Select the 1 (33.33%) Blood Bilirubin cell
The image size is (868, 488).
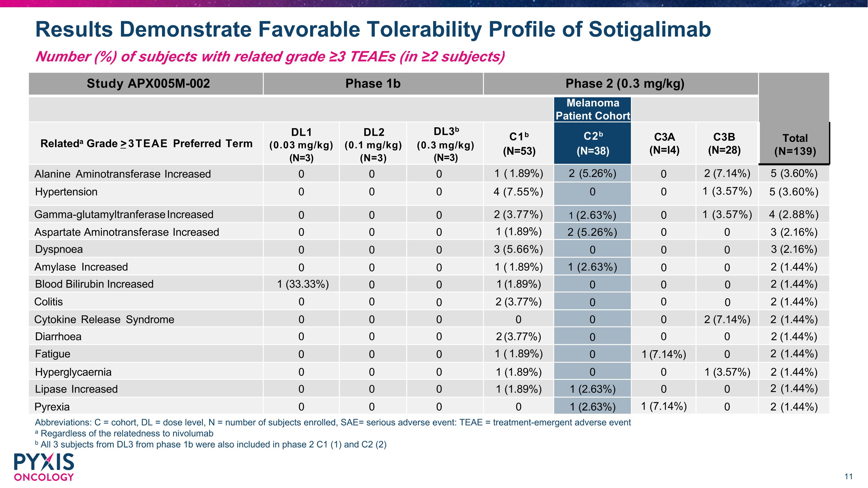[303, 284]
